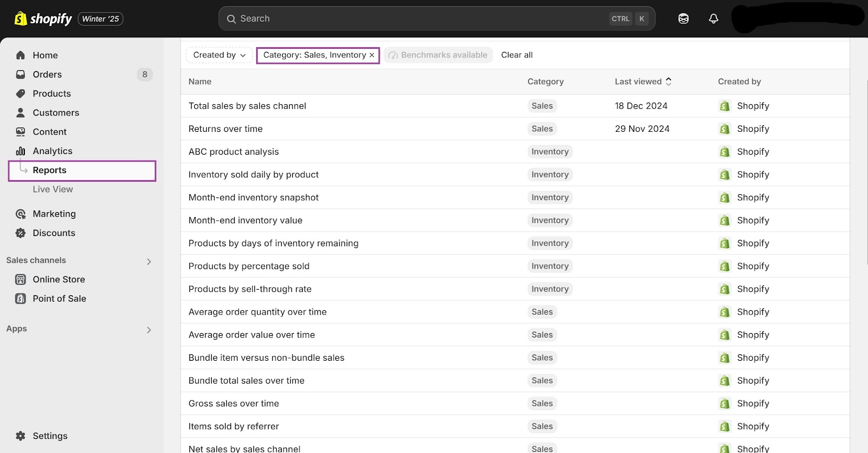Open Products by percentage sold report
This screenshot has height=453, width=868.
pos(249,266)
